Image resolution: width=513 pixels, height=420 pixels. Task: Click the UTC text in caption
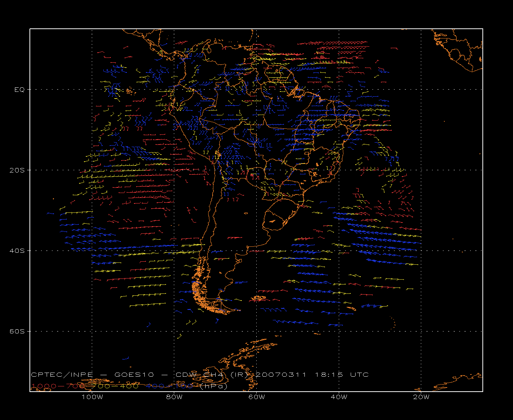click(360, 374)
